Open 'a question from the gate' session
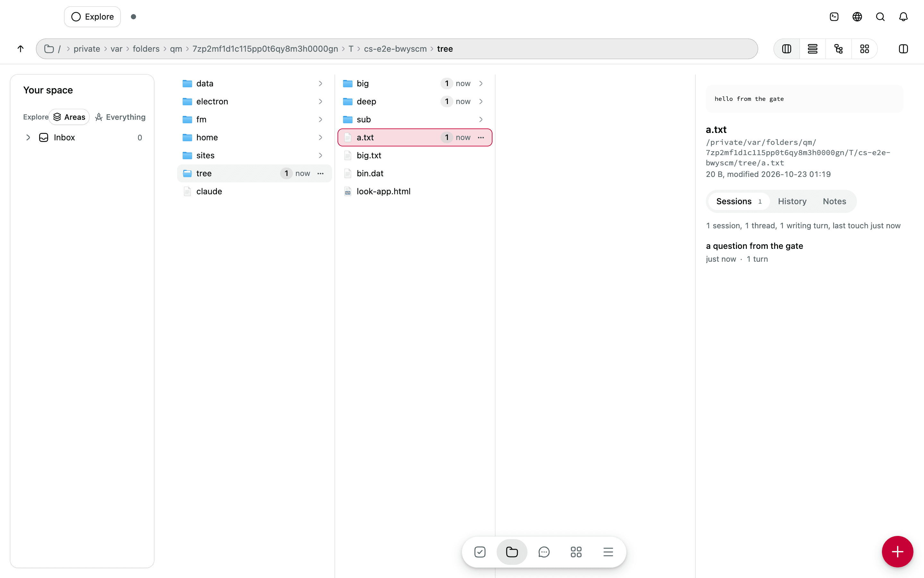This screenshot has height=578, width=924. 754,246
